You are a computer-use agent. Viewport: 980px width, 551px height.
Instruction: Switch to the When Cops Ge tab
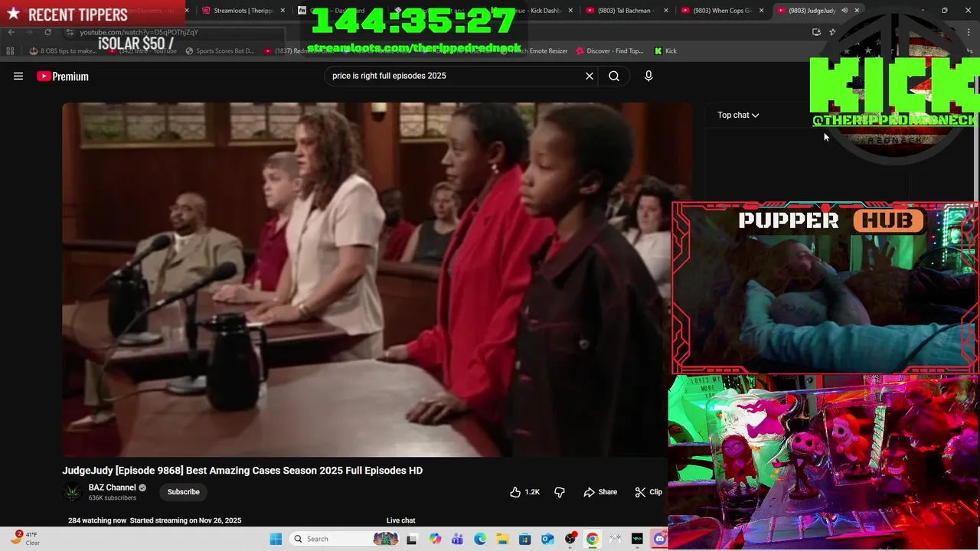(721, 11)
